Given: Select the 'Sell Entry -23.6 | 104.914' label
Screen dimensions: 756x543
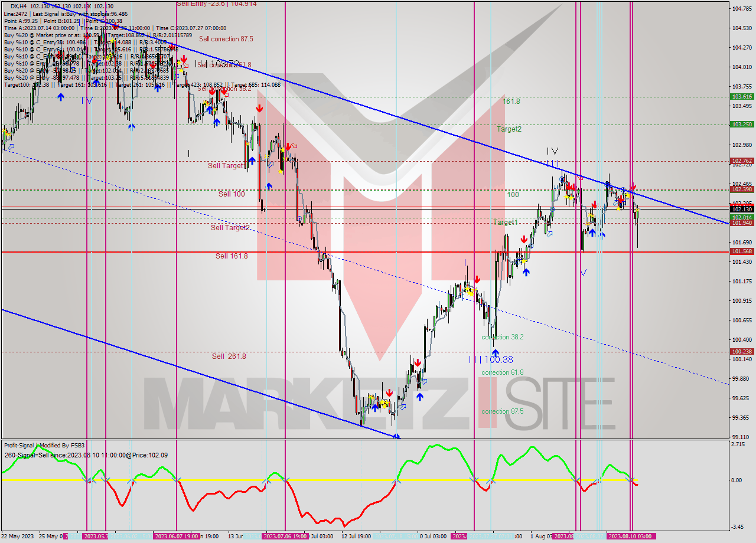Looking at the screenshot, I should pos(216,4).
